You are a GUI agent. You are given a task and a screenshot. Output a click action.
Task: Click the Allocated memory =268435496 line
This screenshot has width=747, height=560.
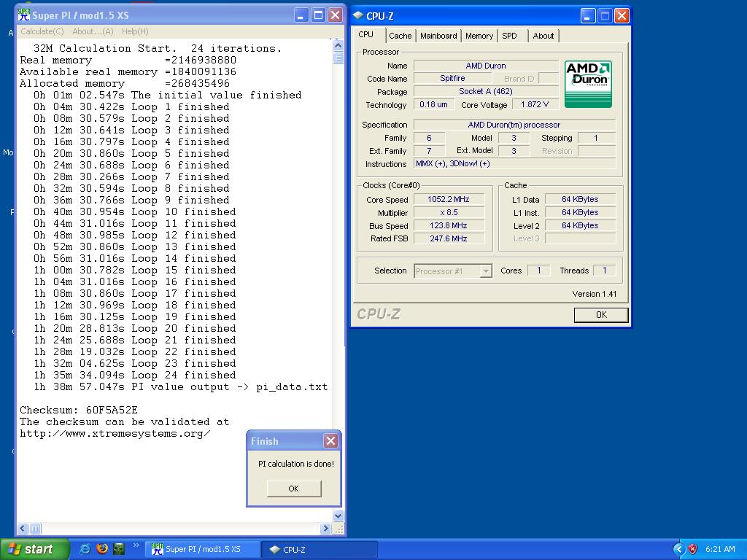coord(124,83)
